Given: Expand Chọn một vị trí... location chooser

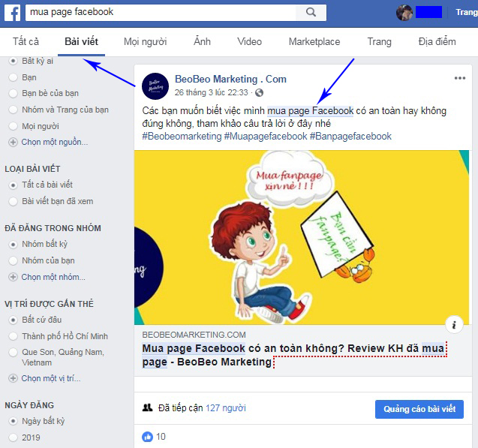Looking at the screenshot, I should (x=51, y=378).
